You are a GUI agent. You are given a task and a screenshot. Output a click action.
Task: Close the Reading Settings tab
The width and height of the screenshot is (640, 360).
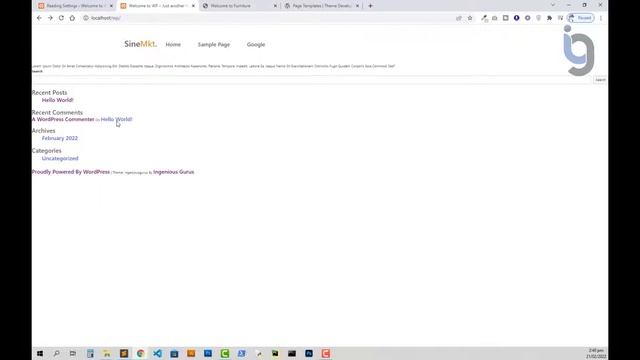[x=111, y=6]
